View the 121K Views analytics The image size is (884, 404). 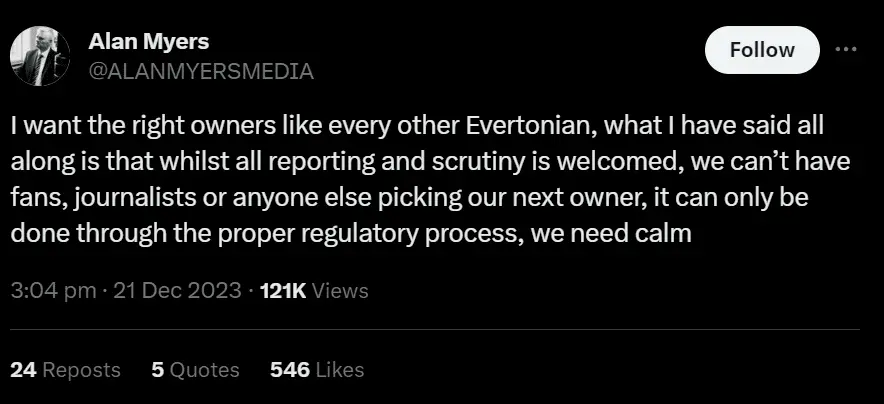pyautogui.click(x=313, y=291)
